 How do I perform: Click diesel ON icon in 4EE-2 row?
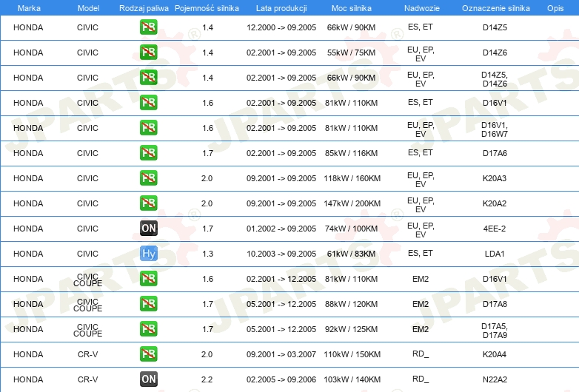[148, 229]
